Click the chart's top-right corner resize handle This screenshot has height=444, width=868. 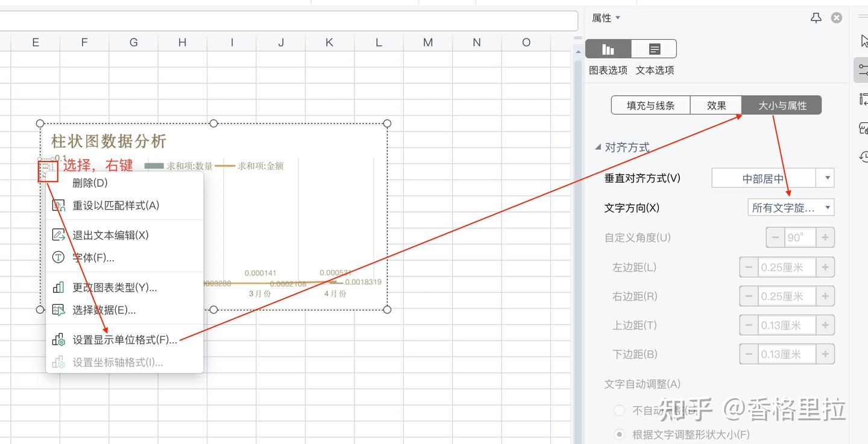point(387,124)
